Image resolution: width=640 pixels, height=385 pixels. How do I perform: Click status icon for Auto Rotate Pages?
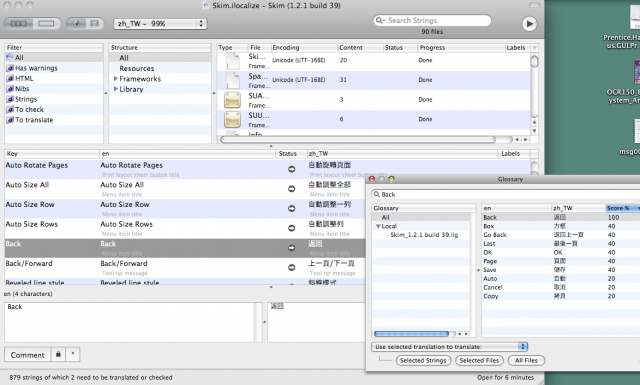point(291,169)
